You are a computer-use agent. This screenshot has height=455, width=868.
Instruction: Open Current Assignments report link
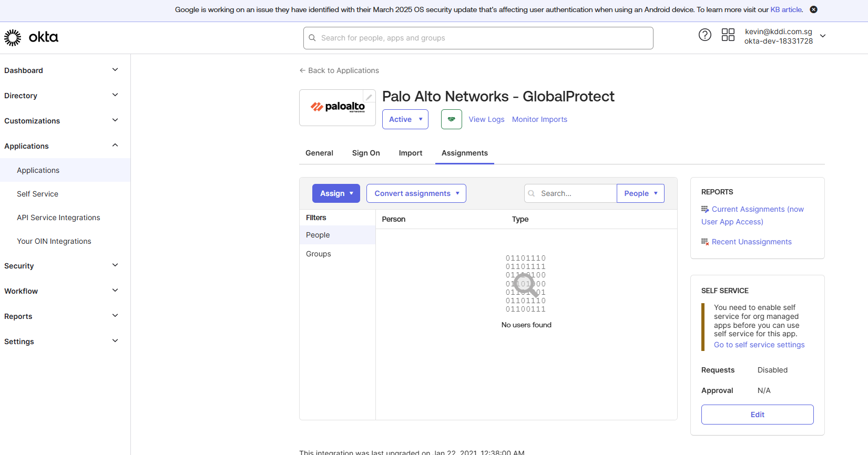click(753, 215)
